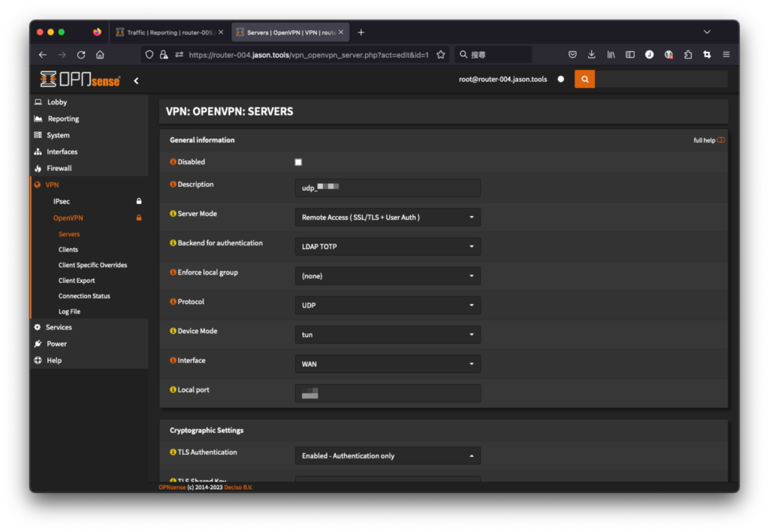Open the Clients link in sidebar
The width and height of the screenshot is (769, 532).
[68, 249]
